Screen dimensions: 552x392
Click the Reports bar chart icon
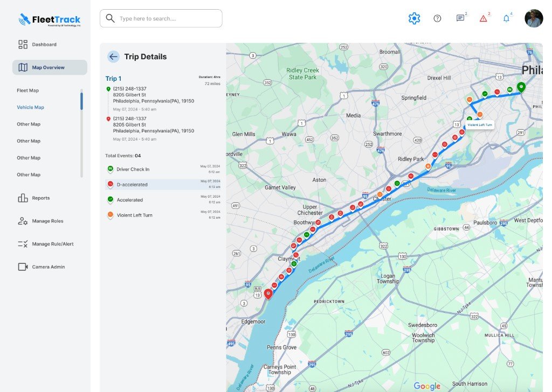coord(23,198)
